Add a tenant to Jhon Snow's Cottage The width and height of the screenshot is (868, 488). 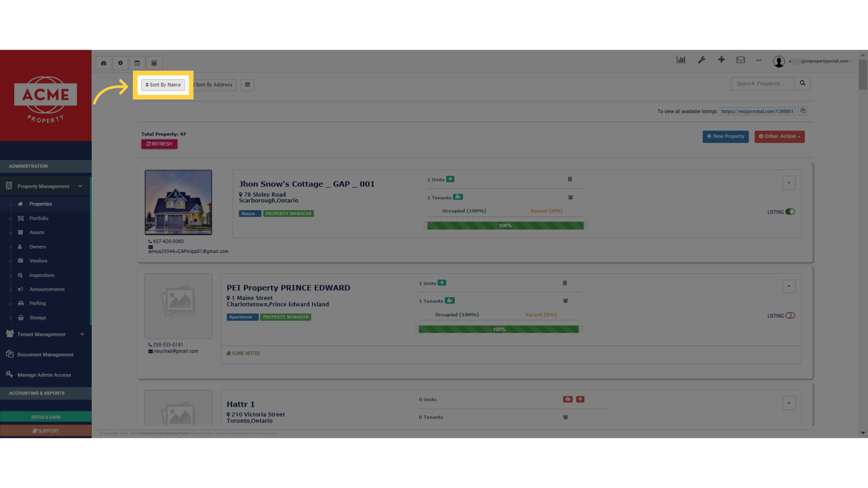(458, 197)
